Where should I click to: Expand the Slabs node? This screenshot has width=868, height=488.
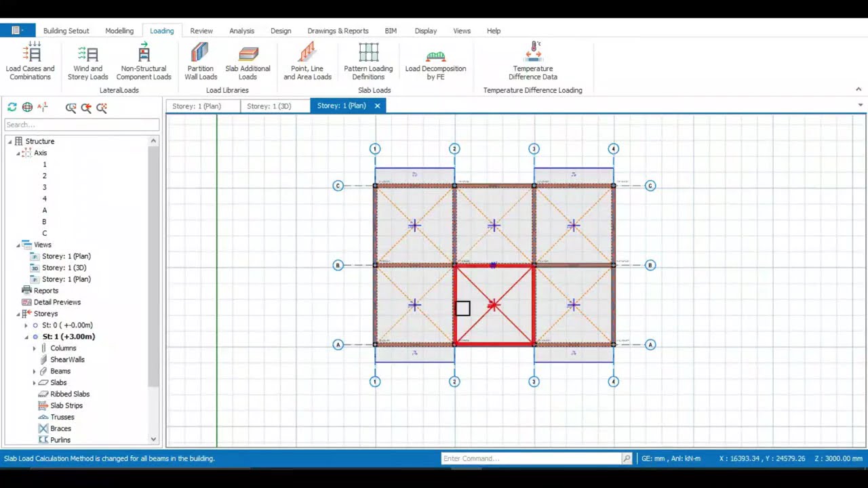coord(35,383)
